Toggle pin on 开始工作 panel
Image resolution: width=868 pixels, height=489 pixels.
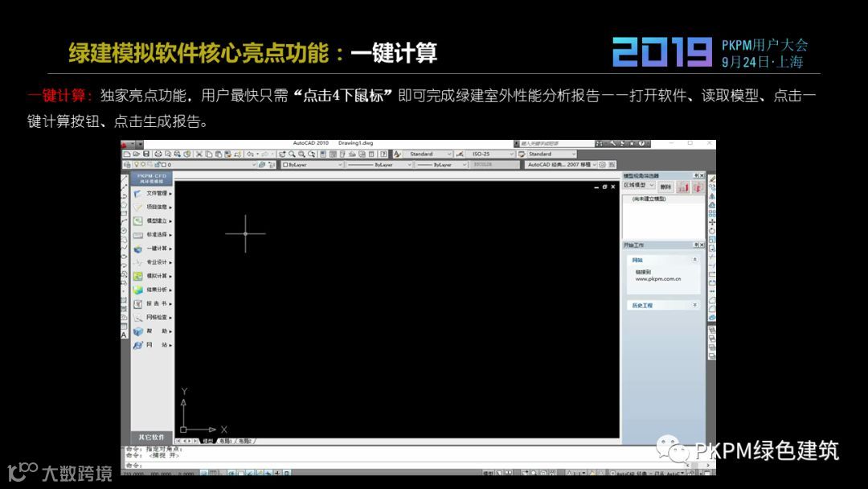[x=696, y=244]
